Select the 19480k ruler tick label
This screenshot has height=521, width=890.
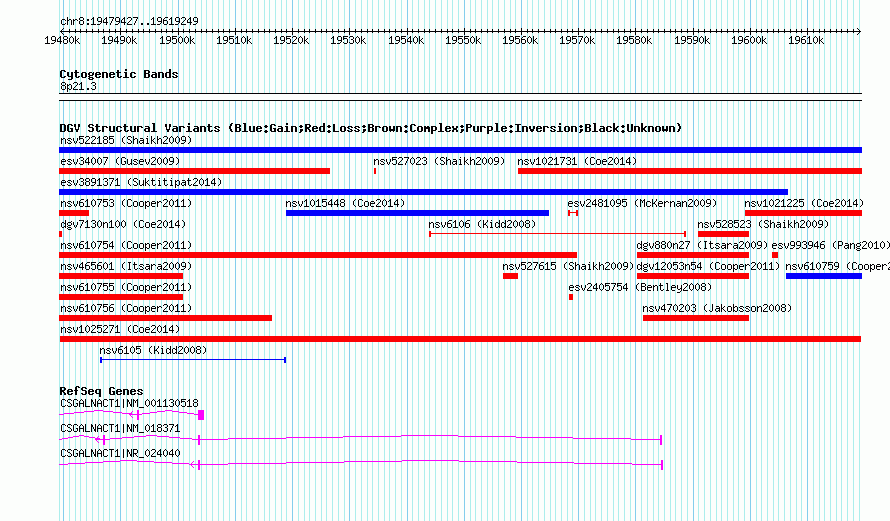click(62, 40)
